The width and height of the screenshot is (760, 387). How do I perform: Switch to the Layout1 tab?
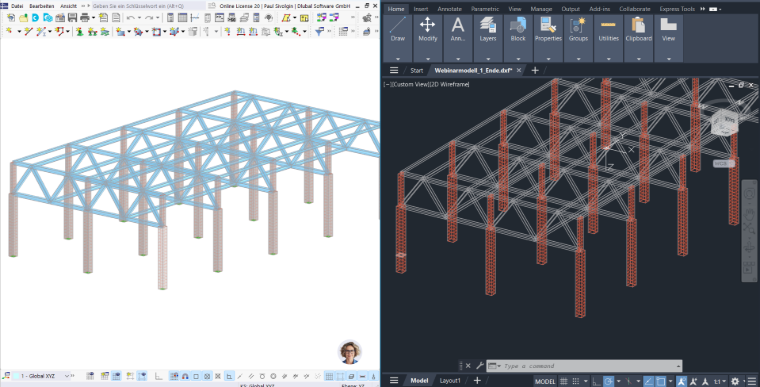click(x=450, y=381)
